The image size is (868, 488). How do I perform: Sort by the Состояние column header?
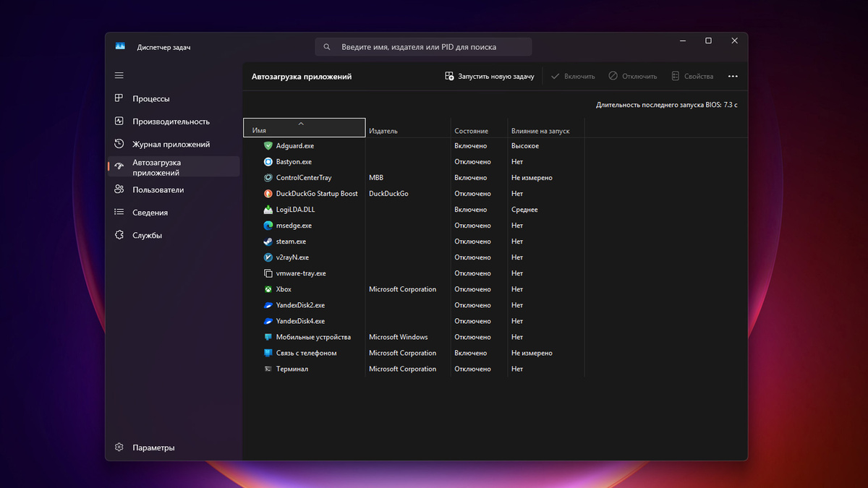pos(479,127)
